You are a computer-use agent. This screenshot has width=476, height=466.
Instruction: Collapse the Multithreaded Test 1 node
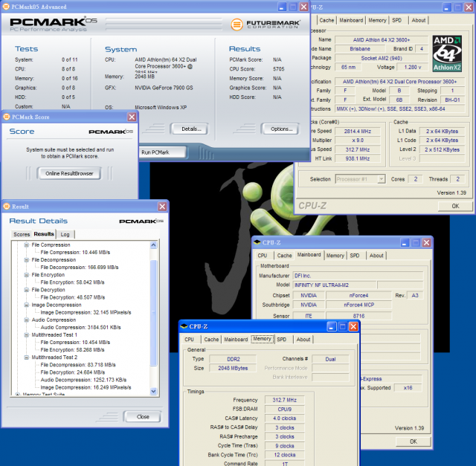click(x=27, y=334)
